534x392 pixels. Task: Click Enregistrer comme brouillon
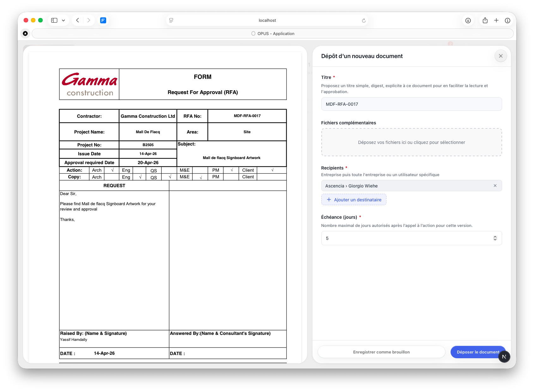381,352
